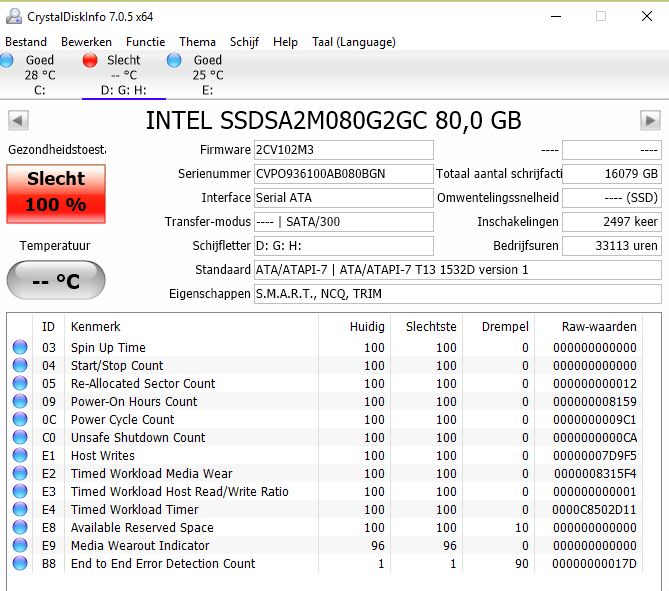
Task: Click the Power Cycle Count row text
Action: click(122, 419)
